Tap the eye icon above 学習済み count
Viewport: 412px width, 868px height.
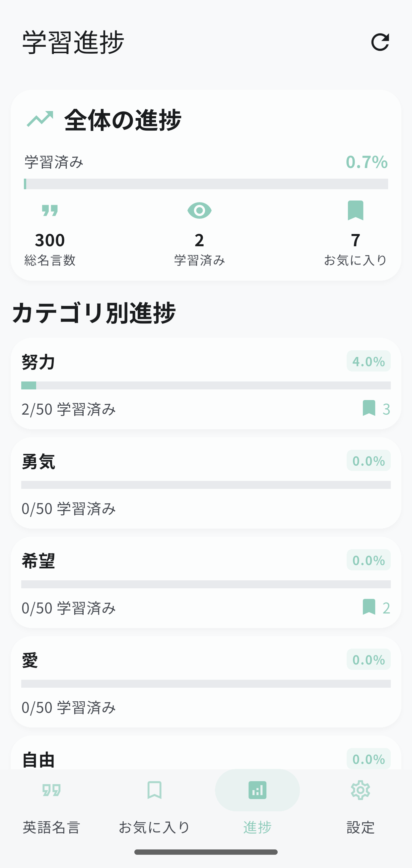point(199,210)
